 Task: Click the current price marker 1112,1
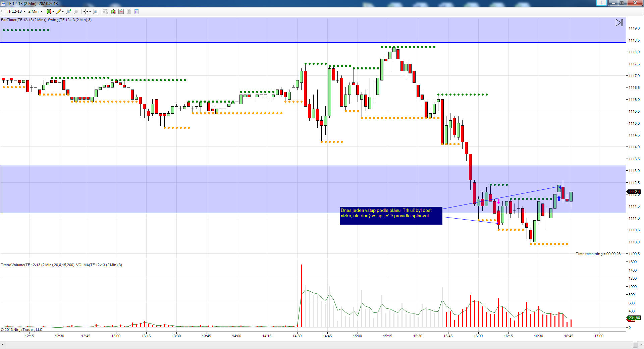[634, 192]
